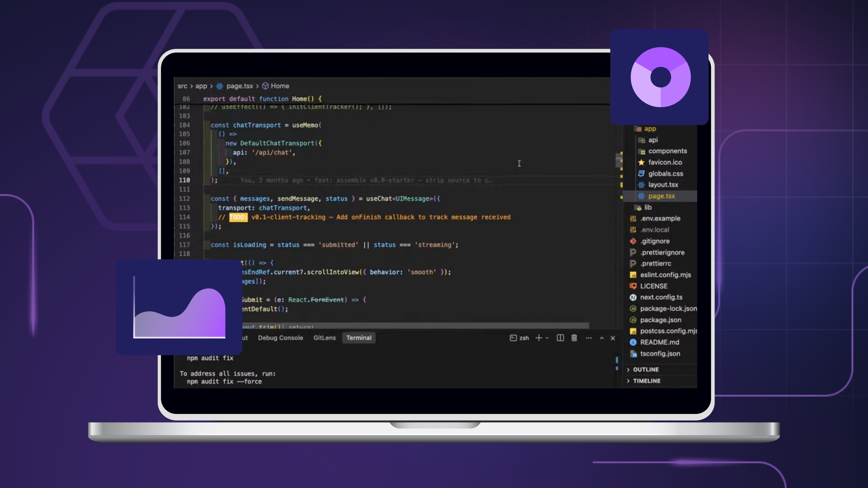The image size is (868, 488).
Task: Open the launch profile dropdown next to plus
Action: pos(547,338)
